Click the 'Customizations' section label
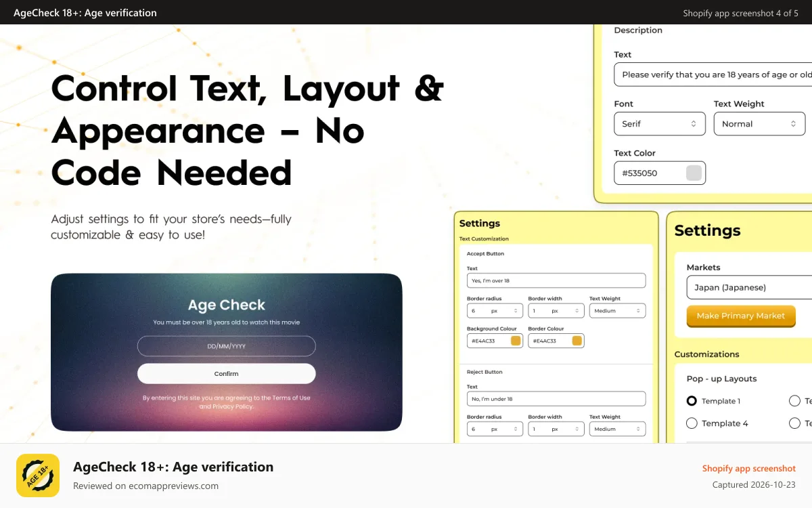Image resolution: width=812 pixels, height=508 pixels. (x=707, y=354)
